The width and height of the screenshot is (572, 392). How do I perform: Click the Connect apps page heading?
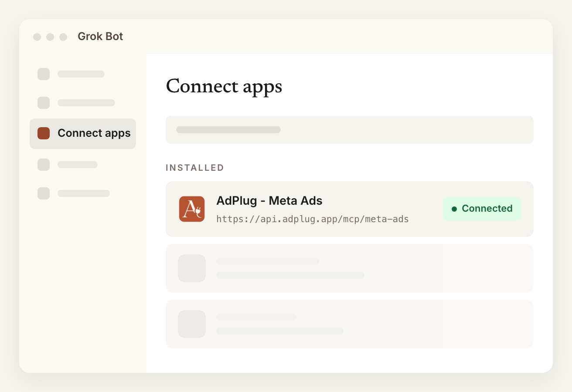point(224,86)
